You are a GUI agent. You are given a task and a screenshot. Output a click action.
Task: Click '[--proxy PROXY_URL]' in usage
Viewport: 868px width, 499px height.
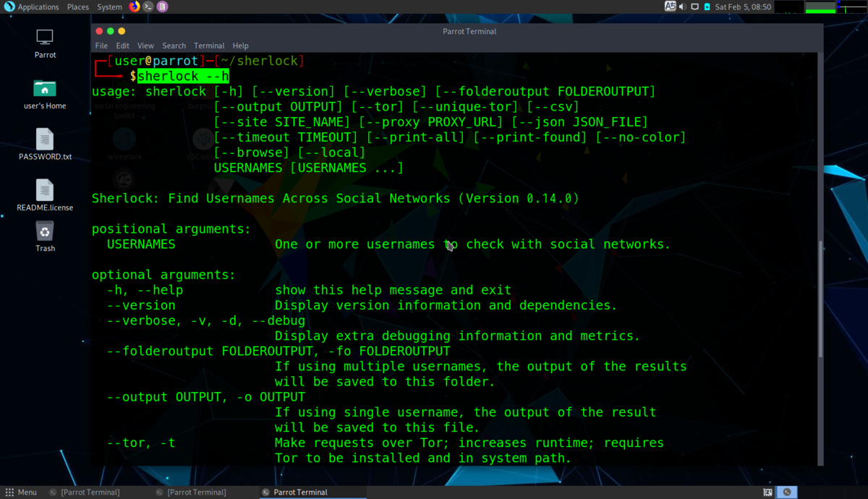click(x=431, y=121)
